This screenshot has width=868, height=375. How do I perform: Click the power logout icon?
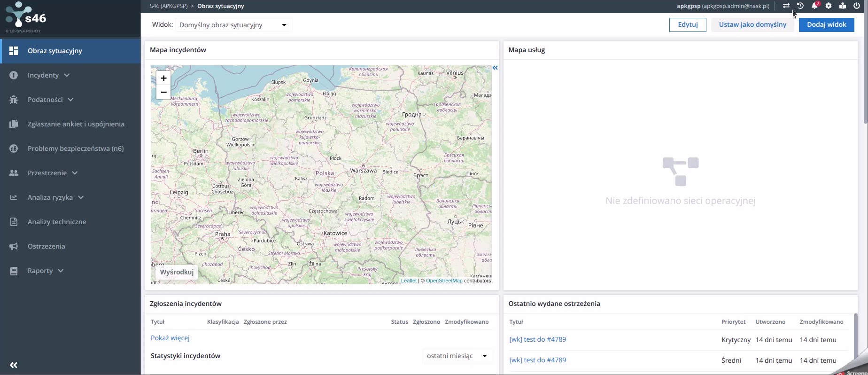pos(857,6)
